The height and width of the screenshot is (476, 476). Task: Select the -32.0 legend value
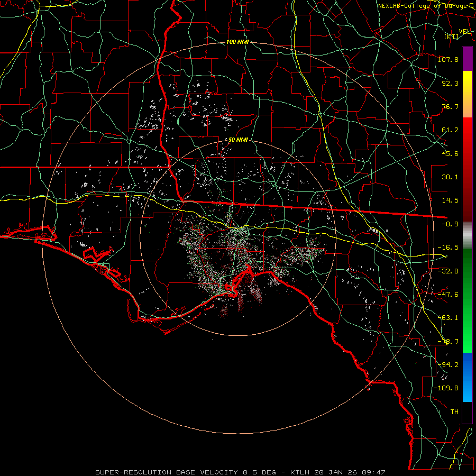click(x=448, y=271)
